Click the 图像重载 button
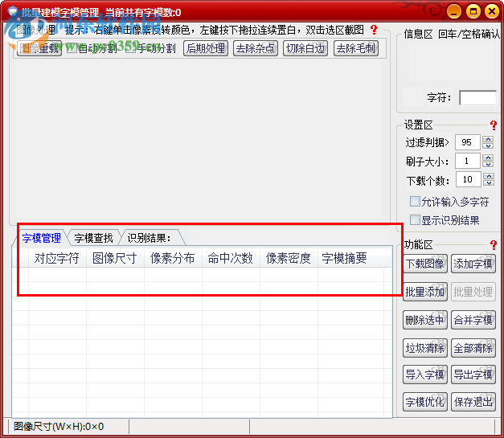The image size is (504, 438). pos(39,48)
